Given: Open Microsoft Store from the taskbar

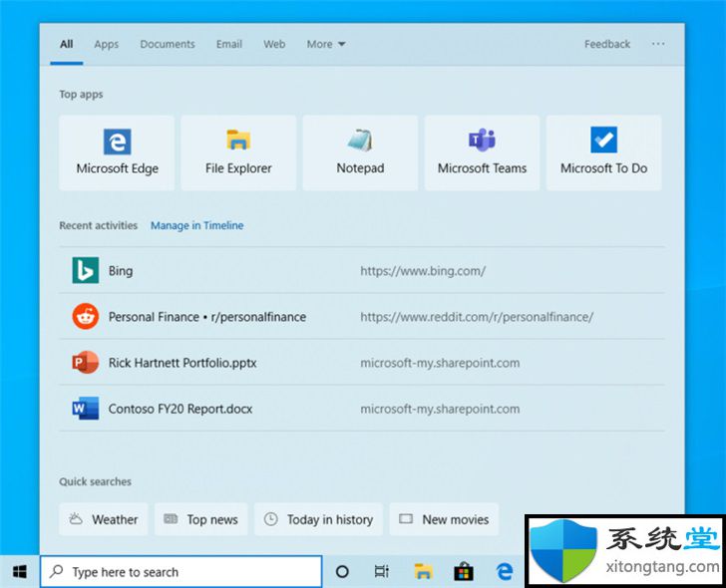Looking at the screenshot, I should pos(464,572).
